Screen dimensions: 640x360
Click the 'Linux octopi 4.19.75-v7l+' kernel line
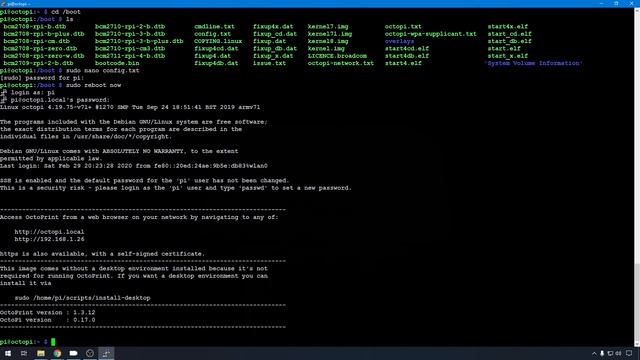click(x=130, y=107)
